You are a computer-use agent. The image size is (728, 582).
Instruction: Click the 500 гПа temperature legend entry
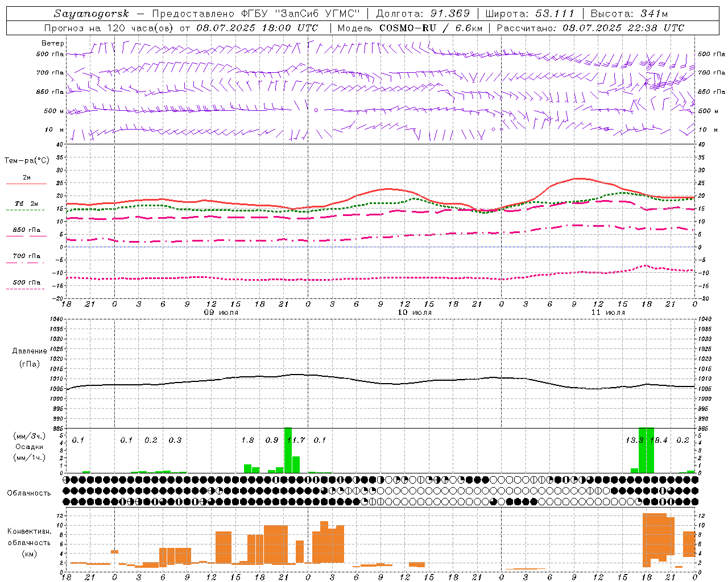pyautogui.click(x=27, y=282)
